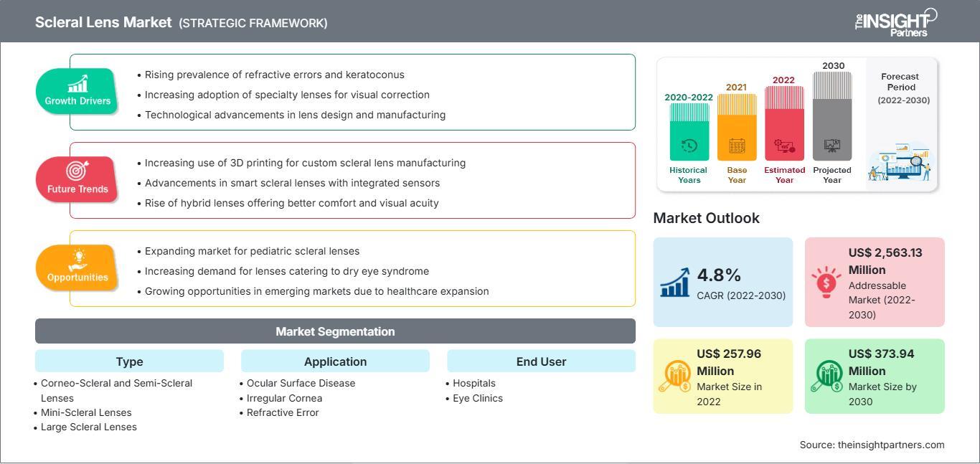Select the Type segmentation header
The width and height of the screenshot is (980, 464).
pos(129,361)
